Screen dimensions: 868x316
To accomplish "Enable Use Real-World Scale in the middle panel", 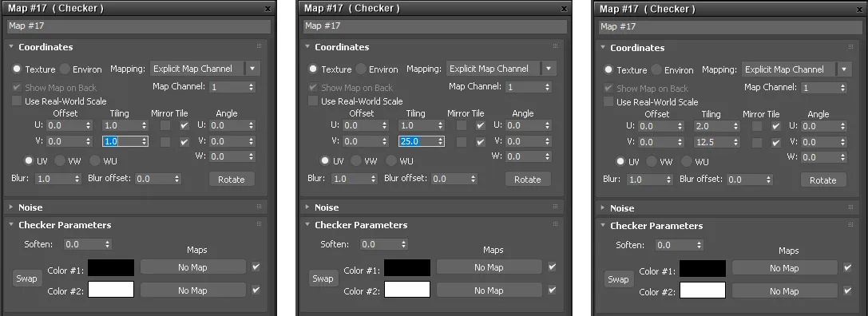I will [313, 101].
